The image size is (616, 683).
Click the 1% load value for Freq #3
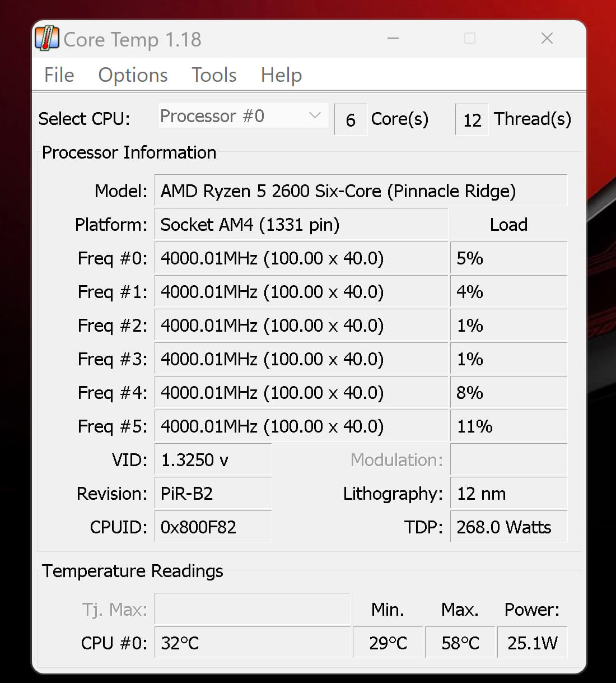(508, 359)
